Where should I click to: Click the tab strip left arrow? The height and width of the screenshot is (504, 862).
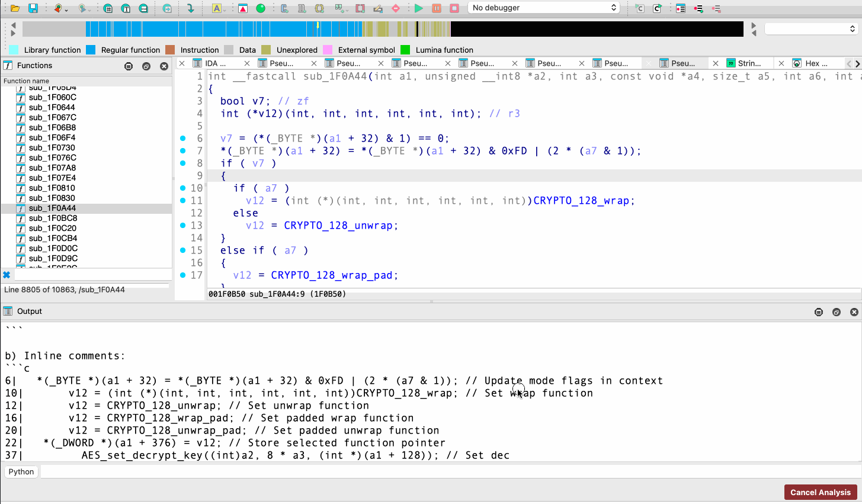pos(849,63)
